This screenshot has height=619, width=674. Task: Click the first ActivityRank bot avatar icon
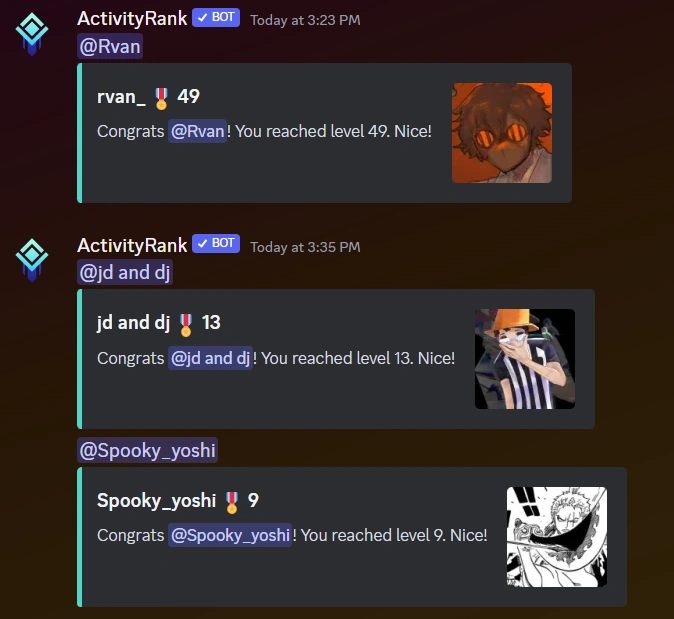pyautogui.click(x=32, y=34)
